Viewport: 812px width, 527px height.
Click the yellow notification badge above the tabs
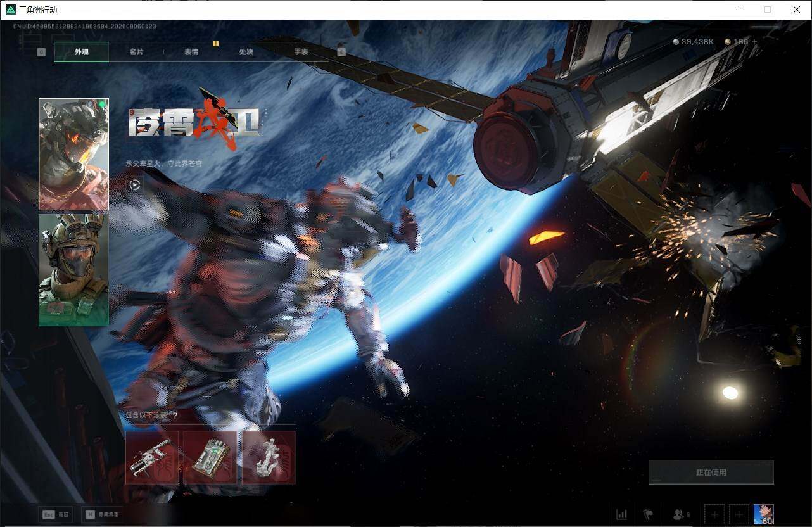tap(215, 43)
